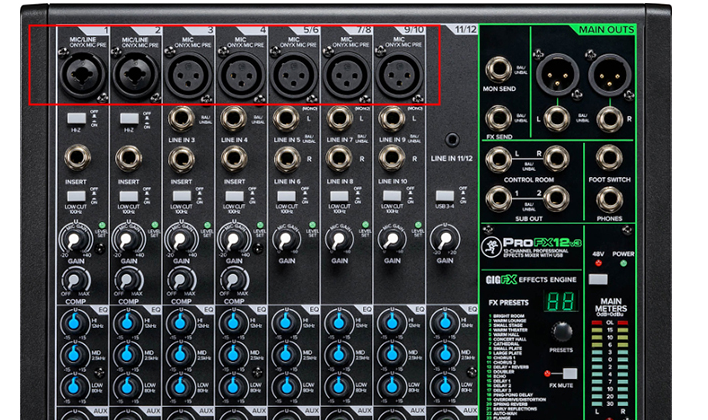
Task: Click the channel 3 XLR mic input
Action: (183, 73)
